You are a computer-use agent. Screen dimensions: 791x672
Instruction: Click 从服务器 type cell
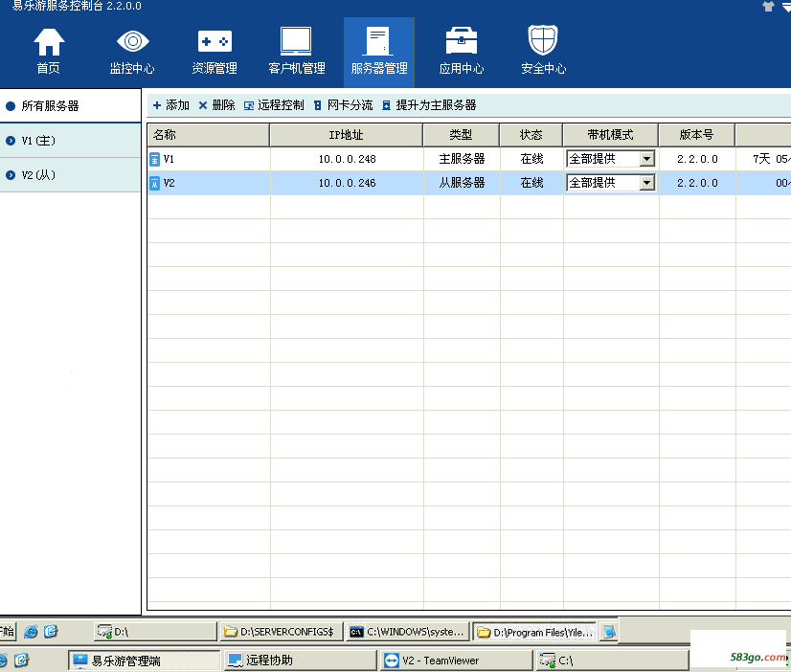pos(462,183)
